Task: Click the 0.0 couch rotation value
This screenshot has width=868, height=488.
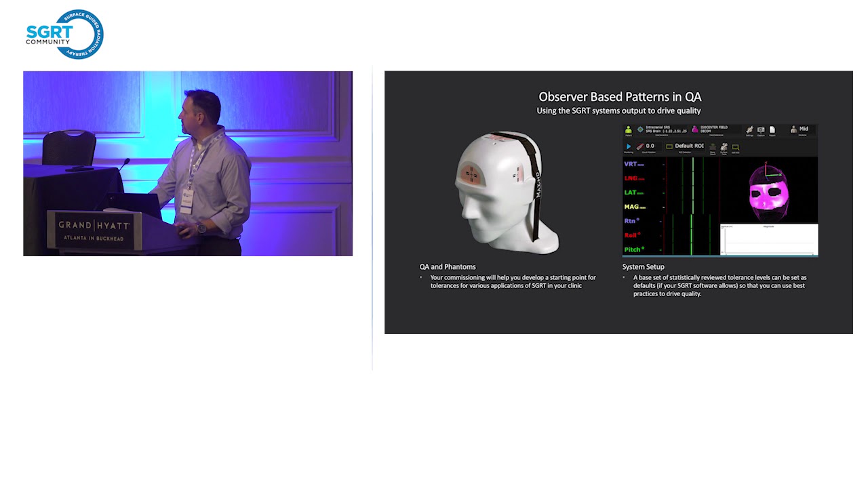Action: coord(650,146)
